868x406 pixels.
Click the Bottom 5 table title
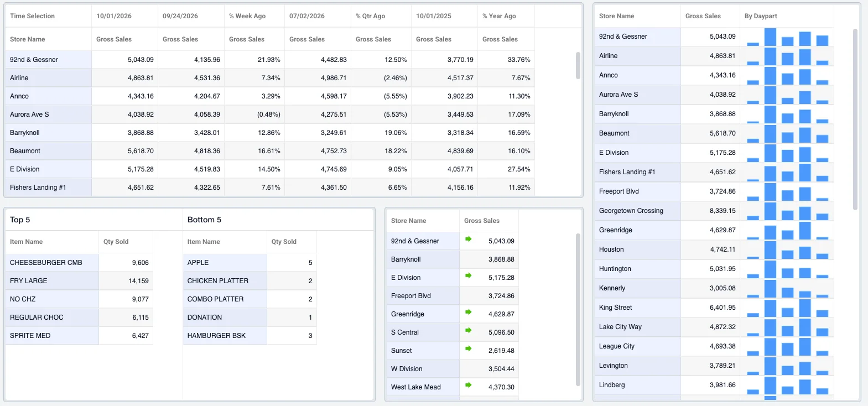pyautogui.click(x=204, y=220)
